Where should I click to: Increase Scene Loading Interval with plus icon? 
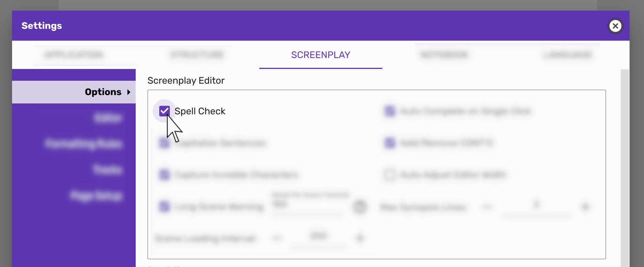(x=360, y=238)
